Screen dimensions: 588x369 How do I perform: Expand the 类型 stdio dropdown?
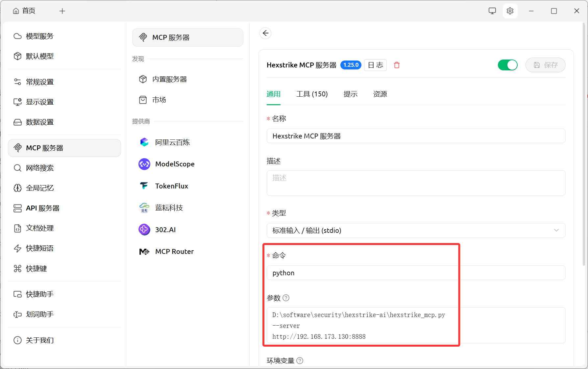pos(416,231)
